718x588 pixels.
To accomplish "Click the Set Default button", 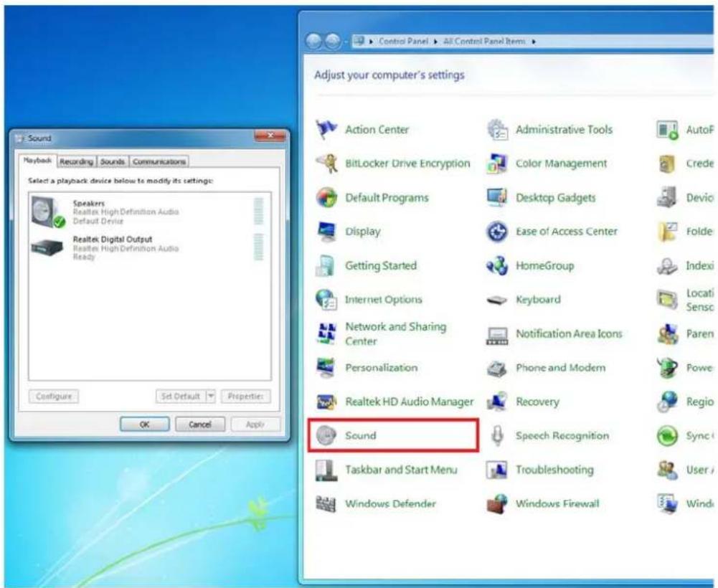I will [x=181, y=396].
